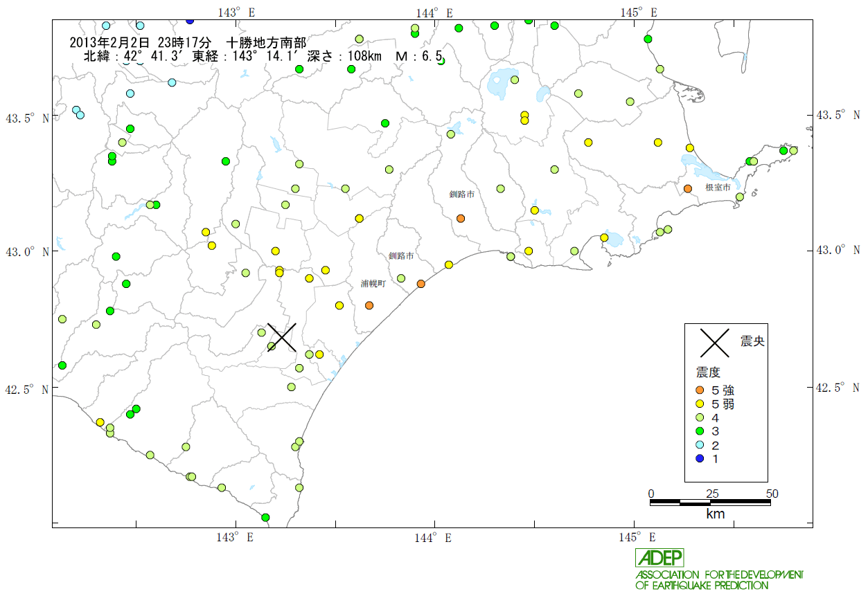Click the ADEP logo
This screenshot has width=868, height=596.
(659, 558)
